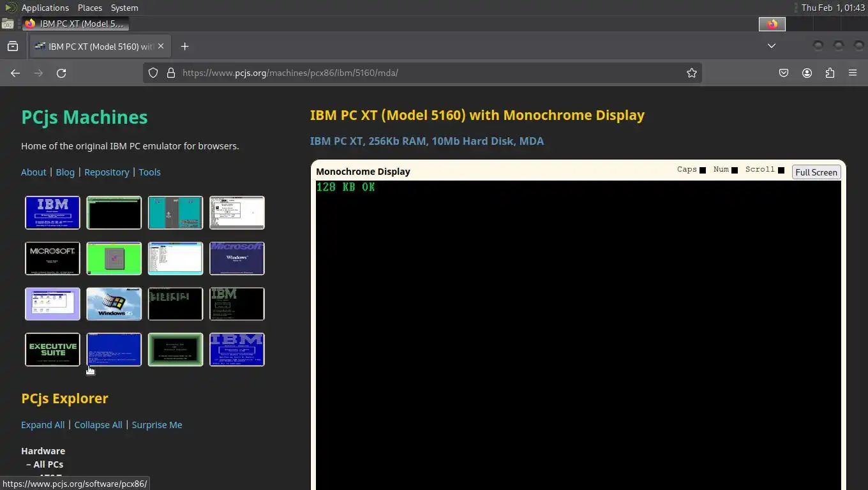This screenshot has width=868, height=490.
Task: Open the Executive Suite thumbnail
Action: (52, 350)
